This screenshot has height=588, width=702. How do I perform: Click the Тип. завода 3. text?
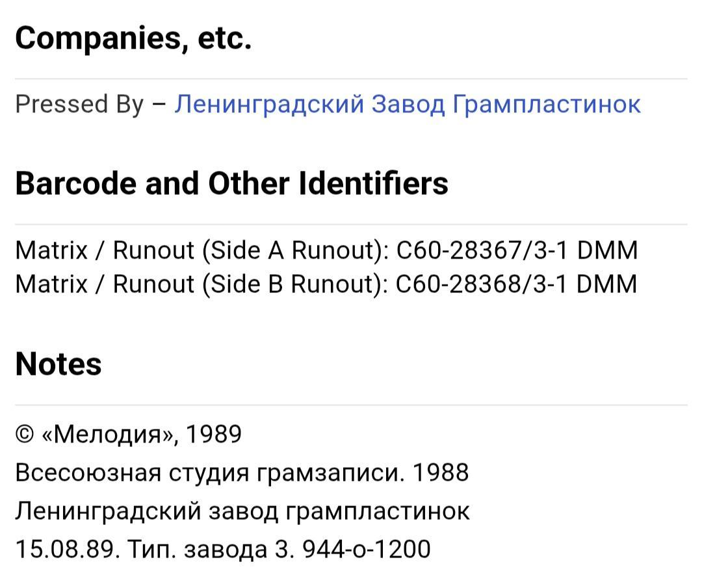point(211,550)
